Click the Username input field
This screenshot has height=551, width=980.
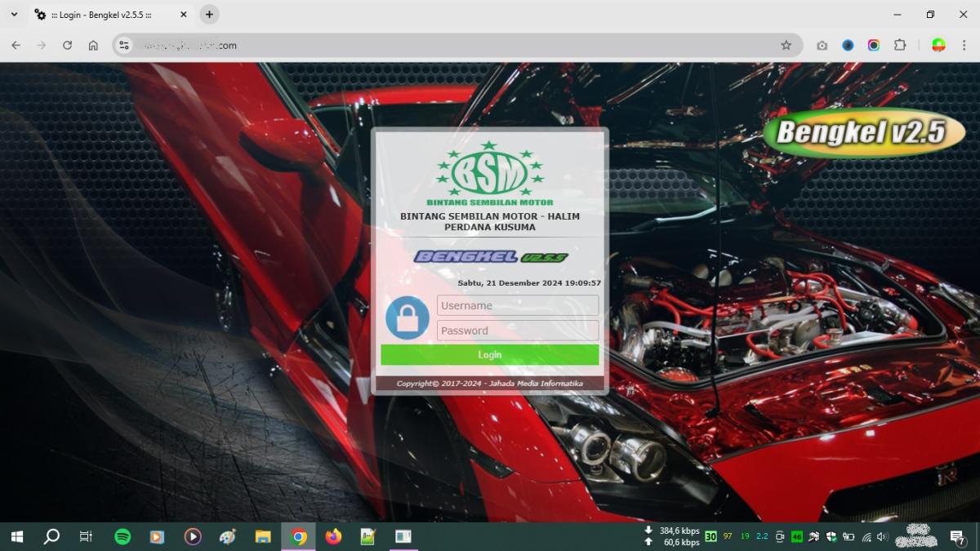518,305
